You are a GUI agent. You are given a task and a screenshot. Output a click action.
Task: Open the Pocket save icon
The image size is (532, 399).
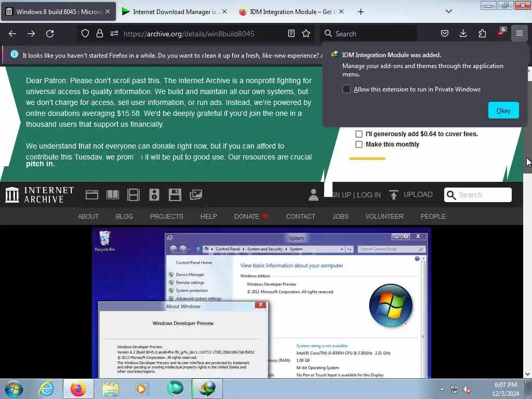coord(445,33)
